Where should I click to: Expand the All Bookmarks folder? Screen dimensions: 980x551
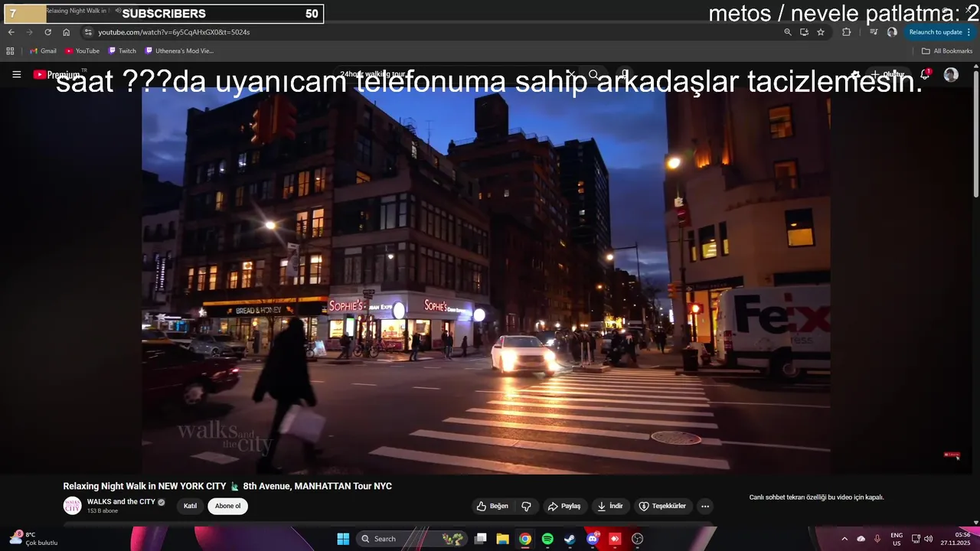(947, 51)
